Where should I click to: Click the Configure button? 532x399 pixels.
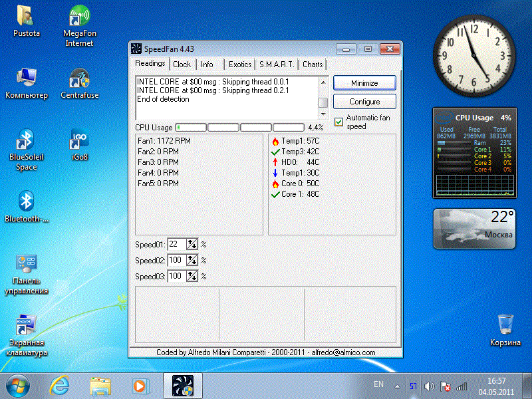coord(364,102)
